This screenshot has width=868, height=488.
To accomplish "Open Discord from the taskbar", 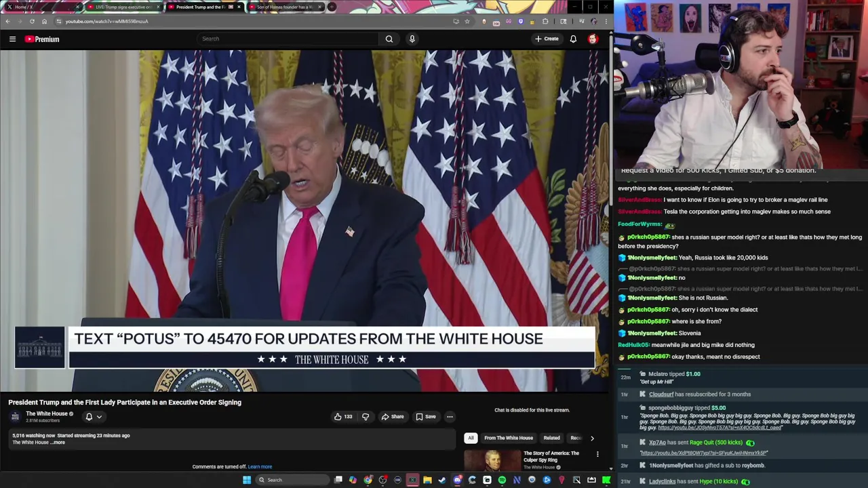I will tap(457, 480).
